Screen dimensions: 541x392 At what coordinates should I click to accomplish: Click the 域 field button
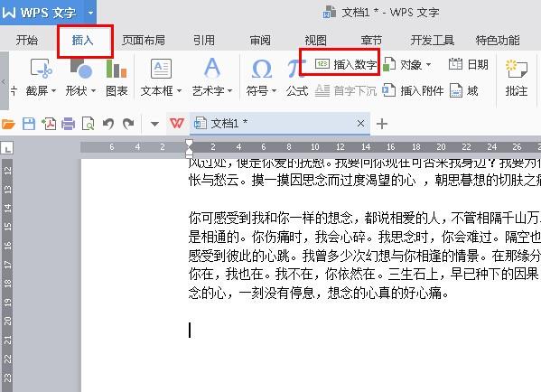tap(463, 90)
